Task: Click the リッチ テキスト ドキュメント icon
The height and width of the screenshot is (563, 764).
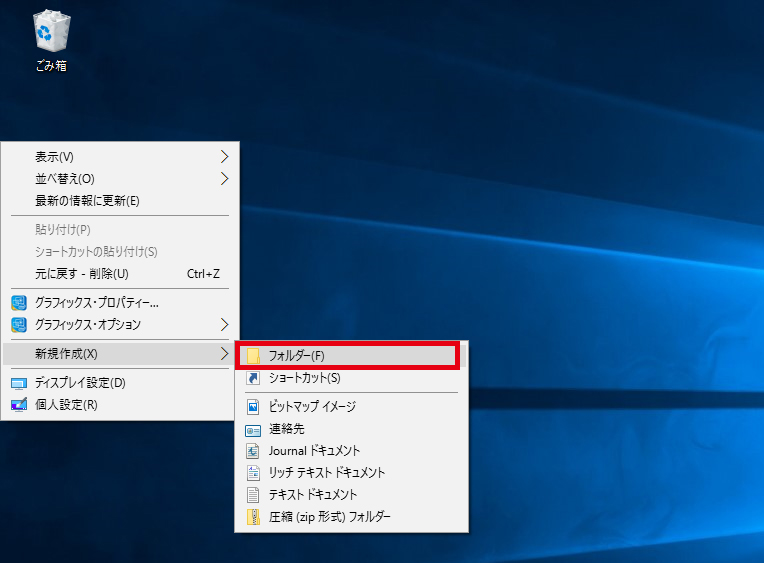Action: click(253, 473)
